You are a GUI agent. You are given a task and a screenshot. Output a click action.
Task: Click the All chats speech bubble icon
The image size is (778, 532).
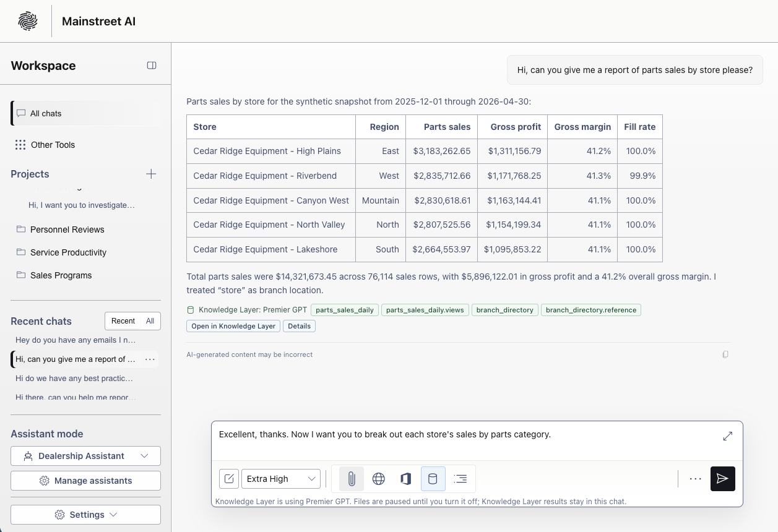tap(21, 113)
